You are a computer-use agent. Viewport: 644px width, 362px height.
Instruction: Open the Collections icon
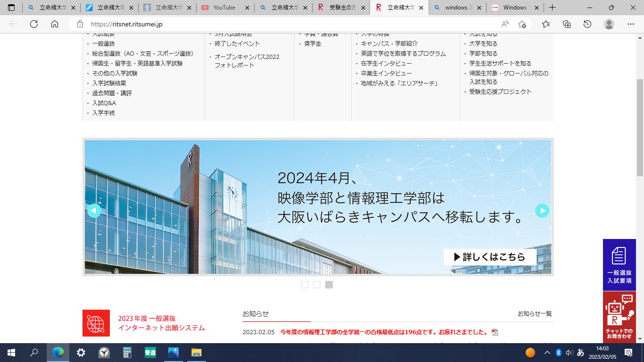(x=567, y=24)
